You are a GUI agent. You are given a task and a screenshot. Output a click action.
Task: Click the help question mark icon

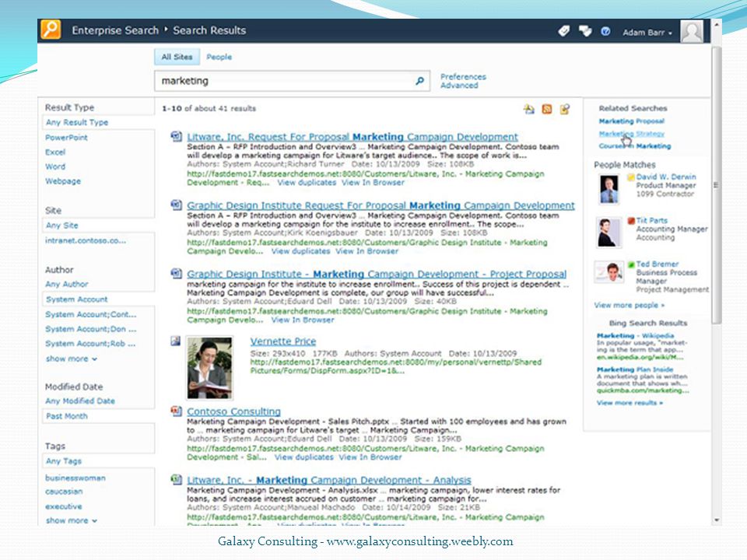(x=605, y=31)
